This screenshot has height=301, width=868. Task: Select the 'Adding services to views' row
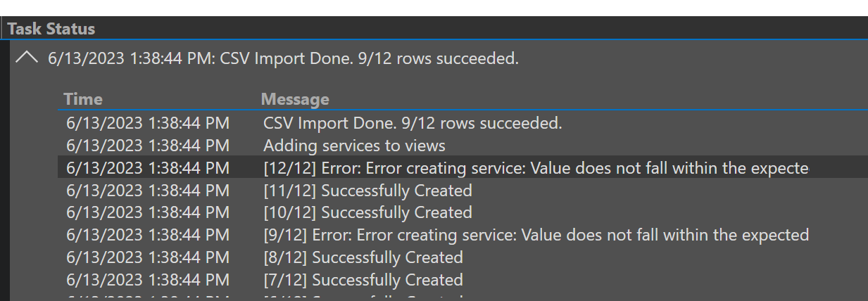point(463,146)
